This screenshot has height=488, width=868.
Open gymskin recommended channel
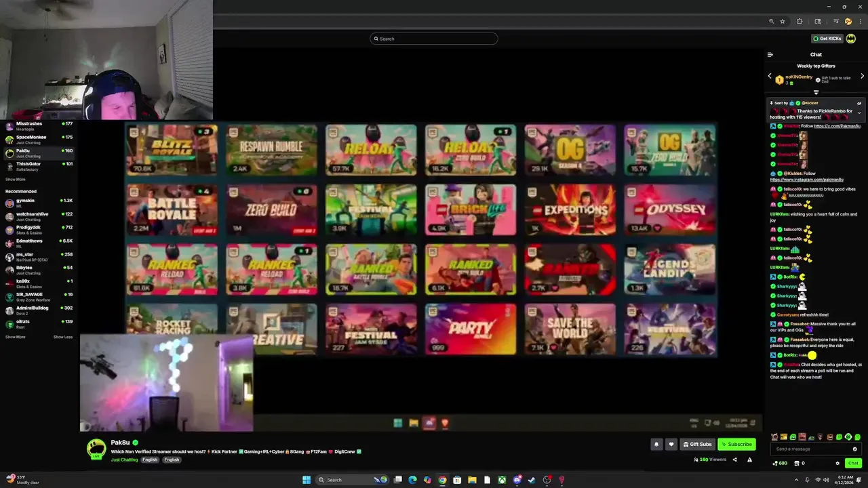[39, 203]
